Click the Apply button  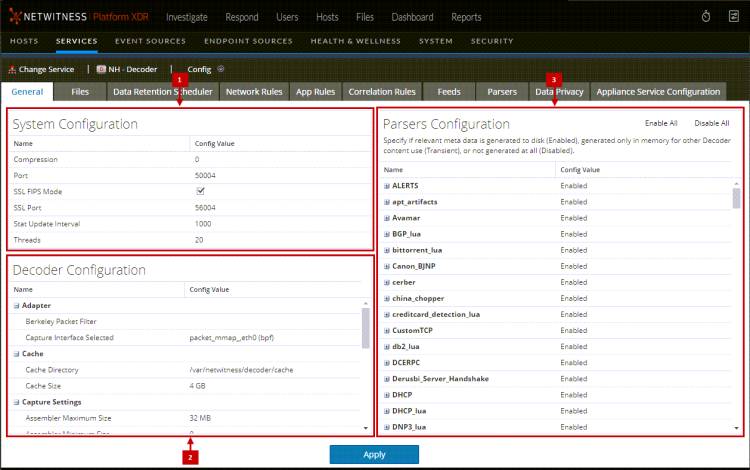(x=374, y=454)
